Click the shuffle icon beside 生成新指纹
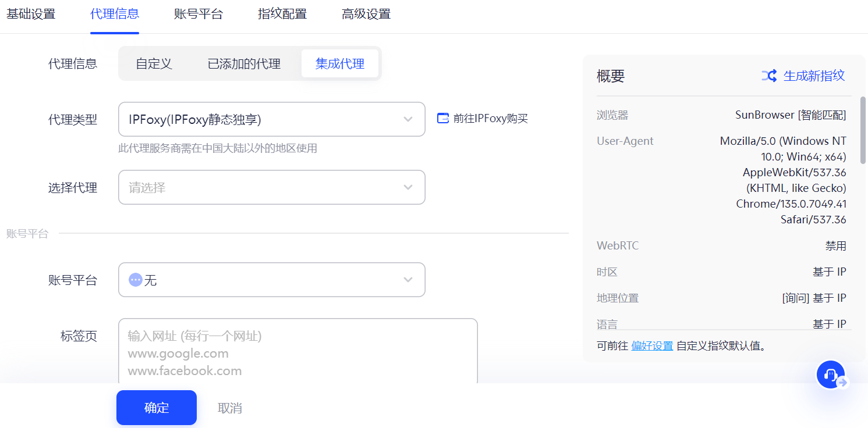The image size is (868, 428). point(769,76)
